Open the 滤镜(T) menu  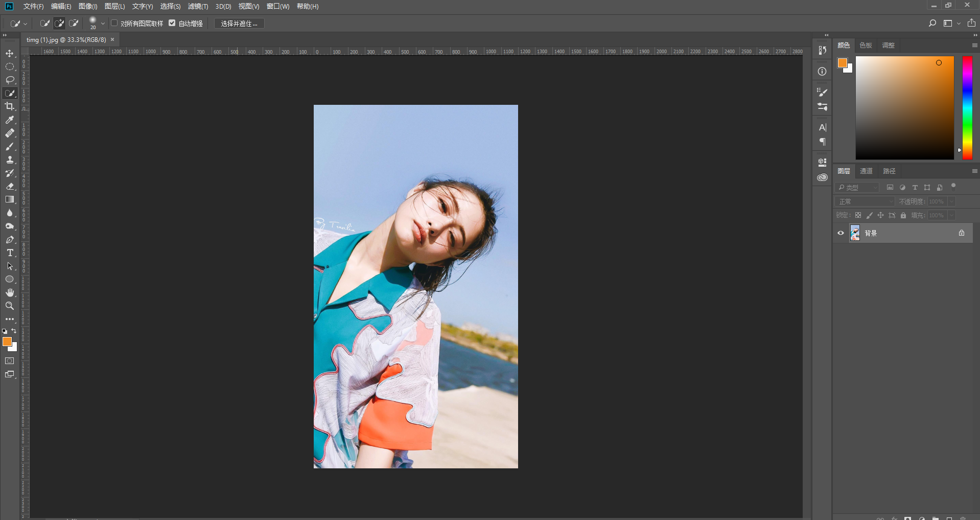(198, 6)
